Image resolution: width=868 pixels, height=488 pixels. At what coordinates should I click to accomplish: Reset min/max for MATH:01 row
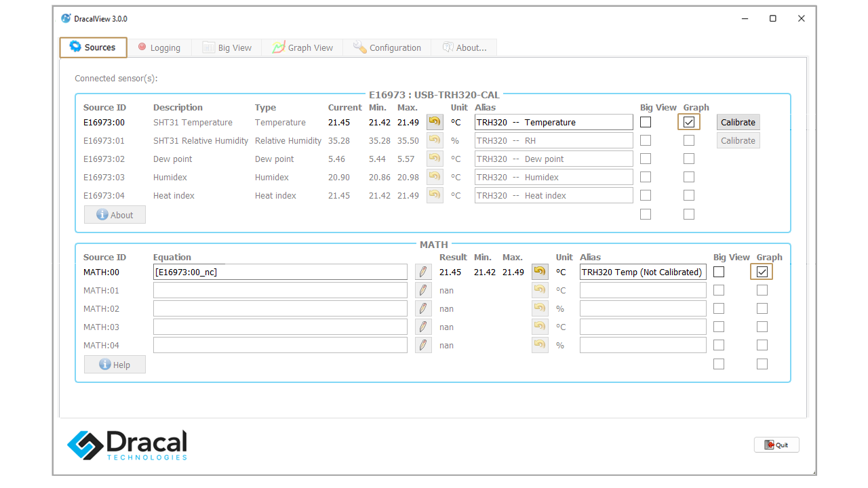pyautogui.click(x=540, y=290)
